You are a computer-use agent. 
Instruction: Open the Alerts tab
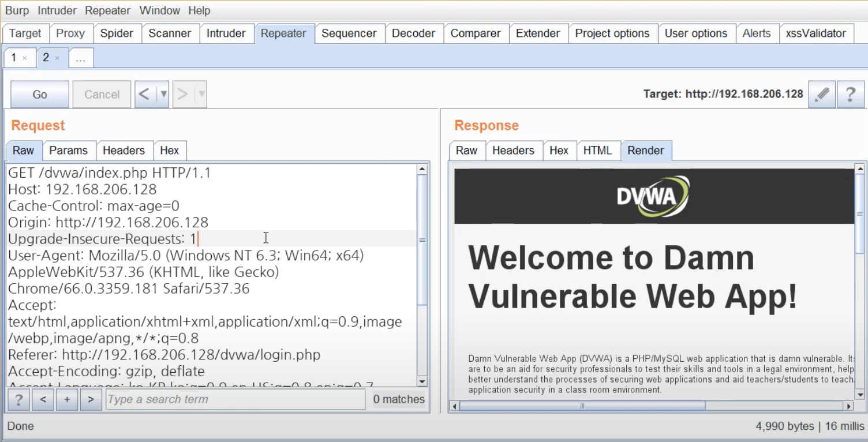(x=757, y=33)
